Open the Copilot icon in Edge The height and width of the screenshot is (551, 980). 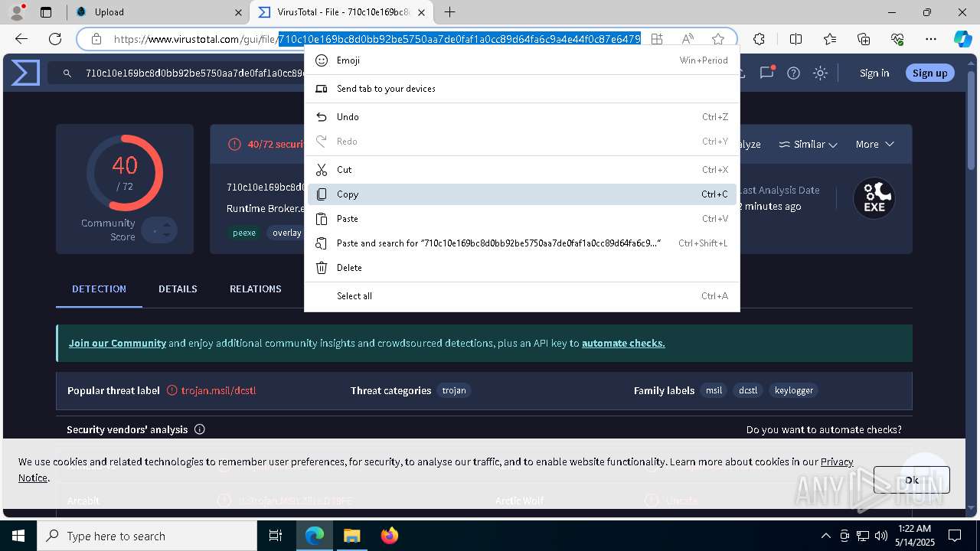point(962,39)
